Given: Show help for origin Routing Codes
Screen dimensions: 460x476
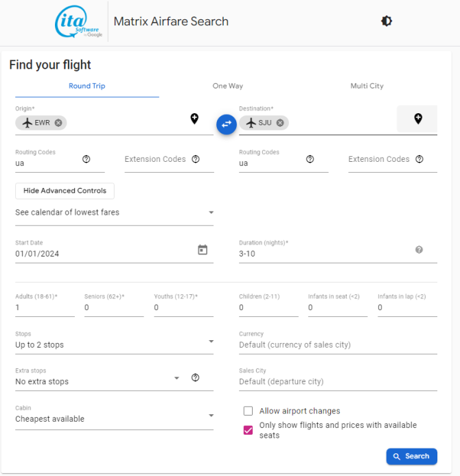Looking at the screenshot, I should click(87, 159).
